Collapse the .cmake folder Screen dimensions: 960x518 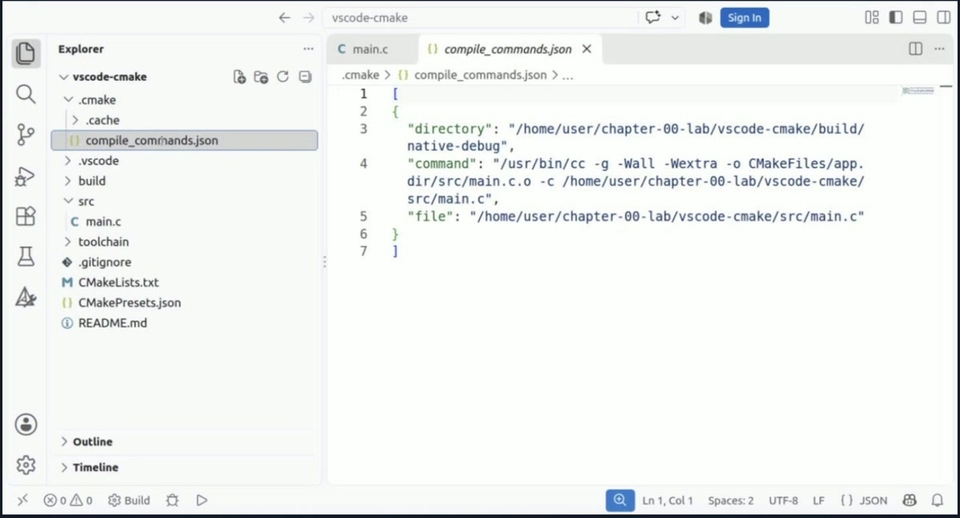click(69, 99)
